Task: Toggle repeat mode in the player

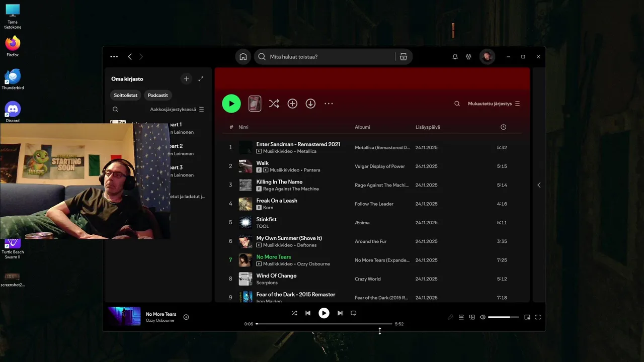Action: click(353, 313)
